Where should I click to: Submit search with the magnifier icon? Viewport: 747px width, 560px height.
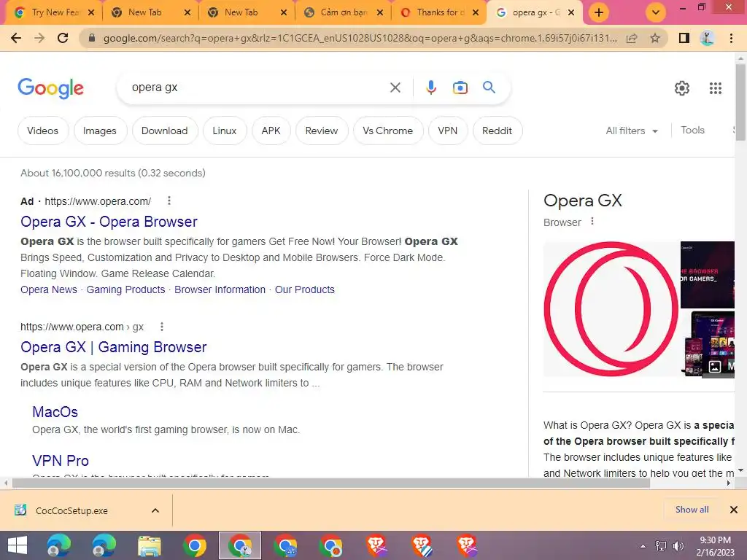click(x=489, y=87)
